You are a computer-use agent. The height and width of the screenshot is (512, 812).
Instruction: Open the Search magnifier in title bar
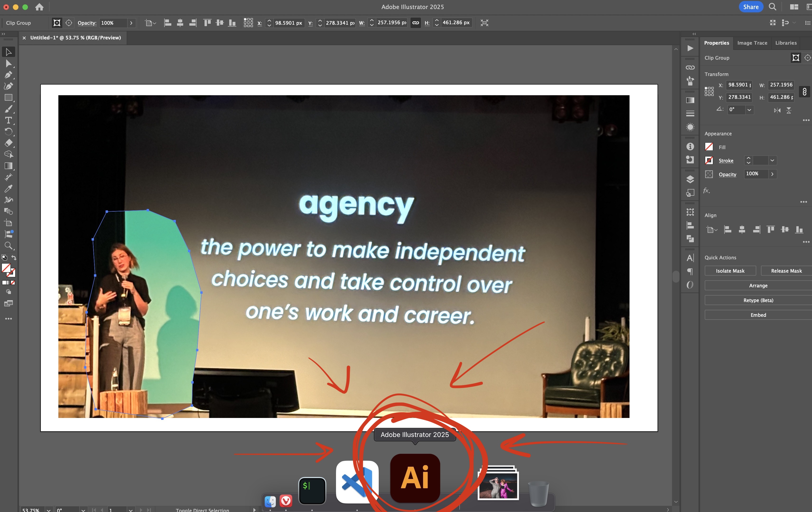(x=772, y=7)
